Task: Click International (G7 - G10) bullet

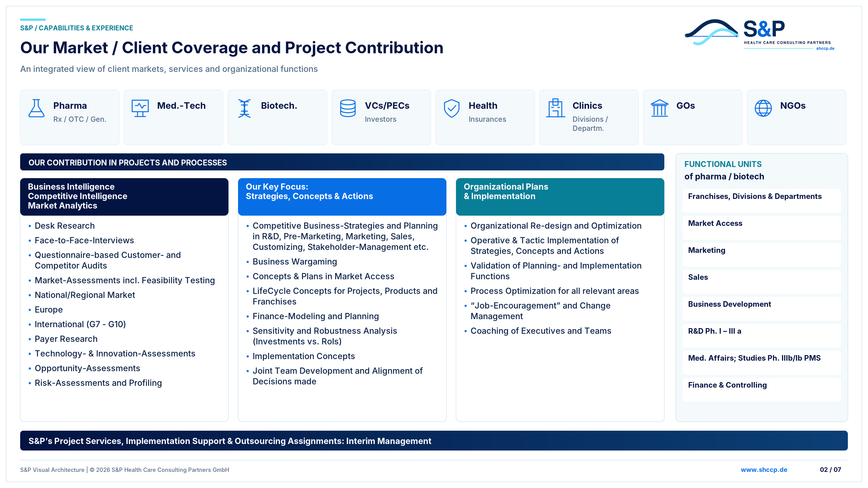Action: (80, 324)
